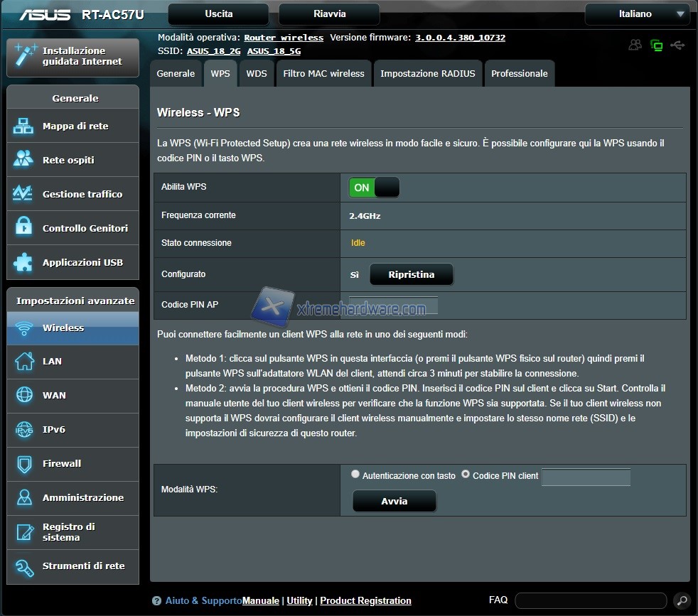Click the client PIN code input field
698x616 pixels.
point(586,477)
